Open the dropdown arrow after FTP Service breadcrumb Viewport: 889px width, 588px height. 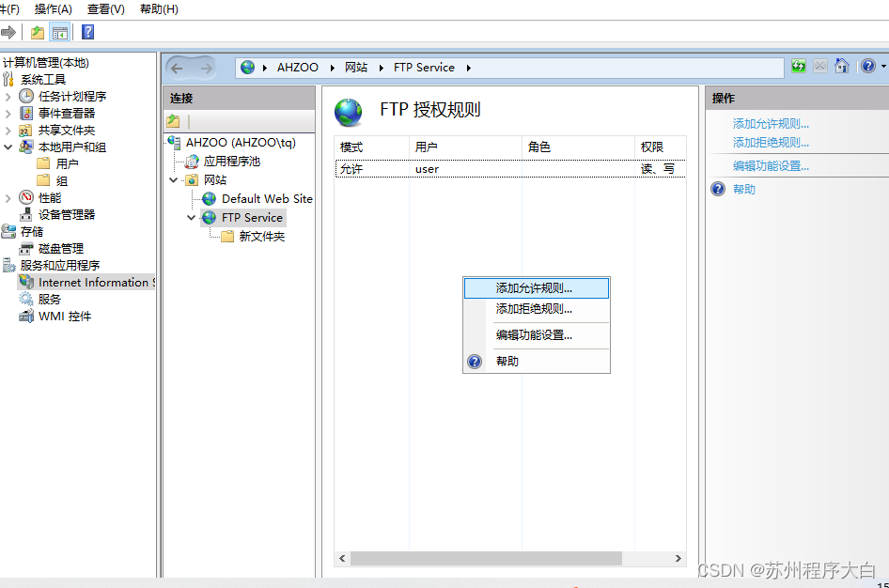tap(469, 68)
